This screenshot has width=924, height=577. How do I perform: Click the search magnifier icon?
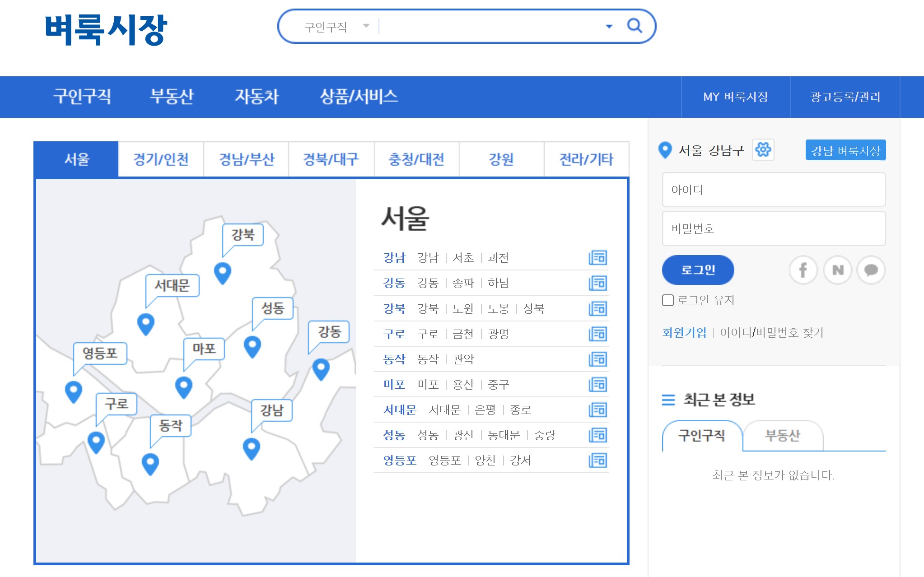click(635, 26)
